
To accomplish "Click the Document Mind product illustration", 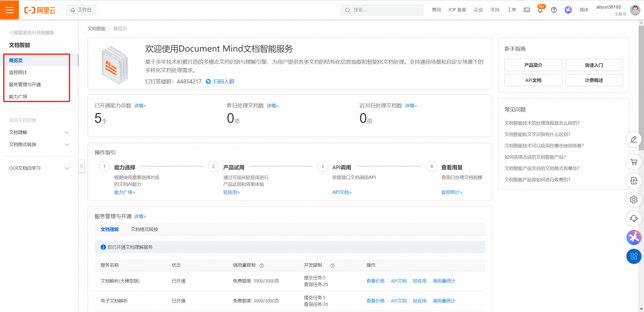I will point(115,65).
